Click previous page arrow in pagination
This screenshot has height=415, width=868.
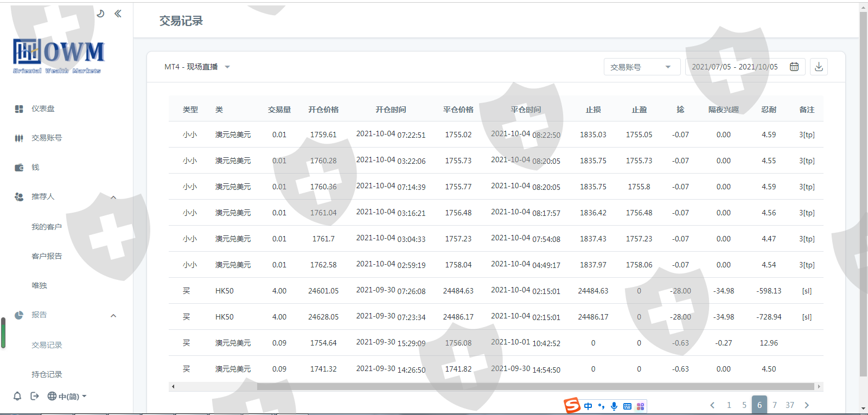[712, 405]
